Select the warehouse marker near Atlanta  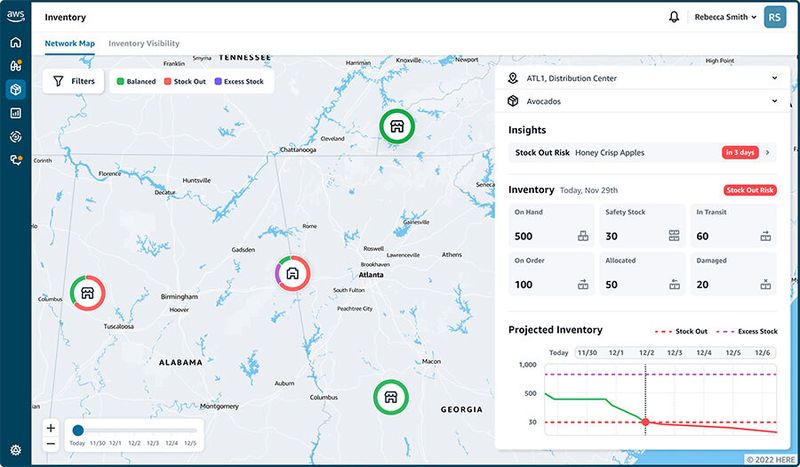click(292, 273)
